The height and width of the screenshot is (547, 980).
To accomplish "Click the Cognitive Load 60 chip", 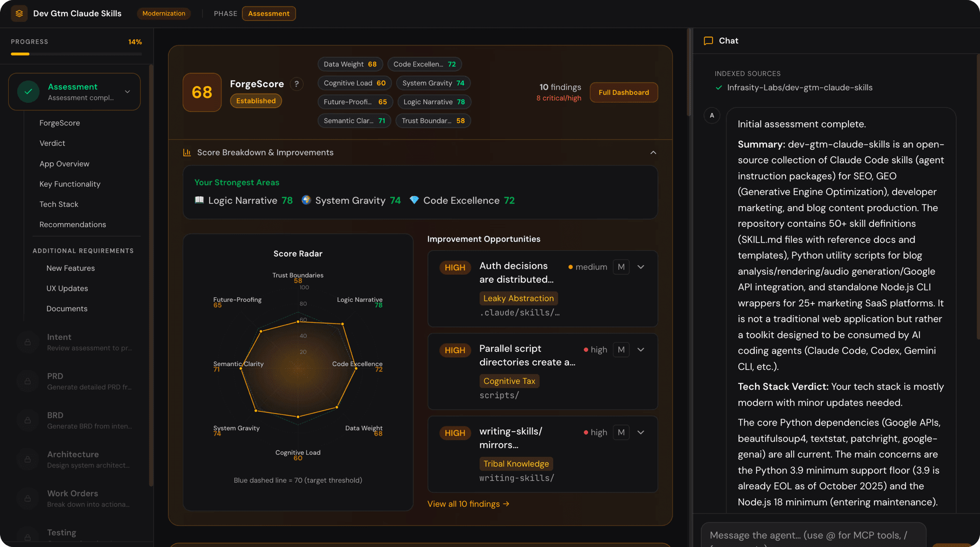I will (355, 83).
